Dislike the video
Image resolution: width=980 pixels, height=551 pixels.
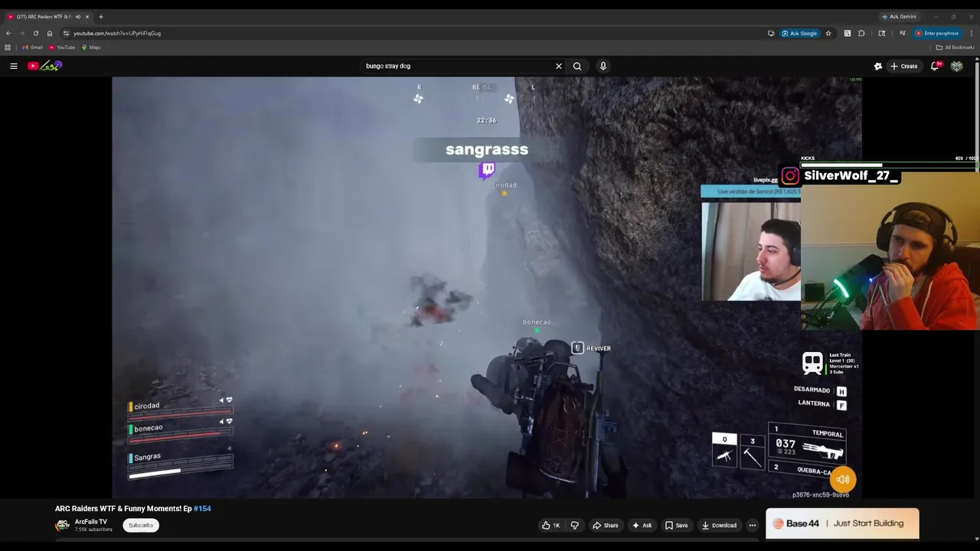574,525
